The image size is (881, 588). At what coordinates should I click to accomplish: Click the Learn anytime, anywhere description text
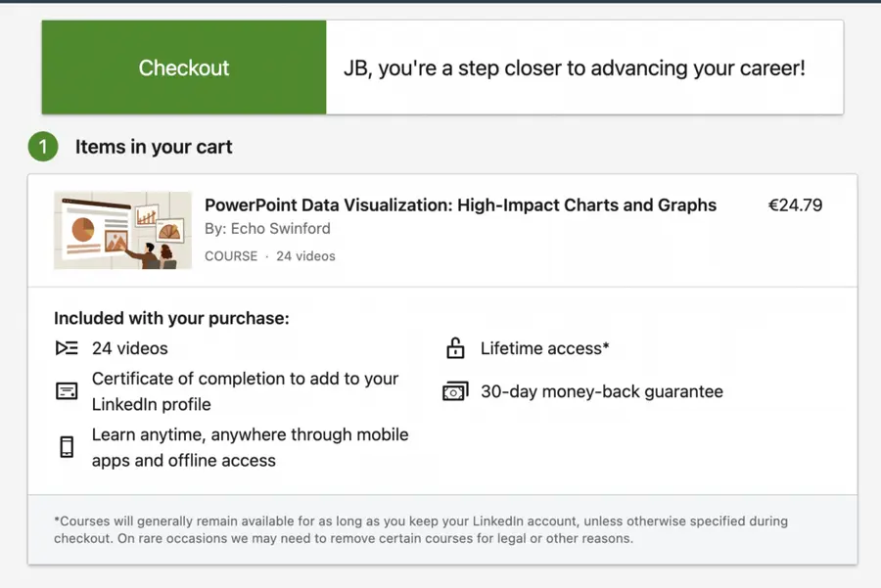250,446
